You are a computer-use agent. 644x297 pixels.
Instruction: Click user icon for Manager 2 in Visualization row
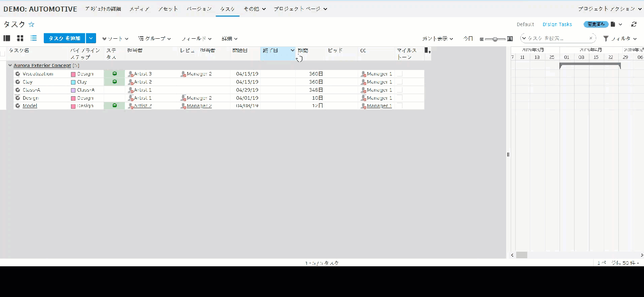pyautogui.click(x=183, y=74)
